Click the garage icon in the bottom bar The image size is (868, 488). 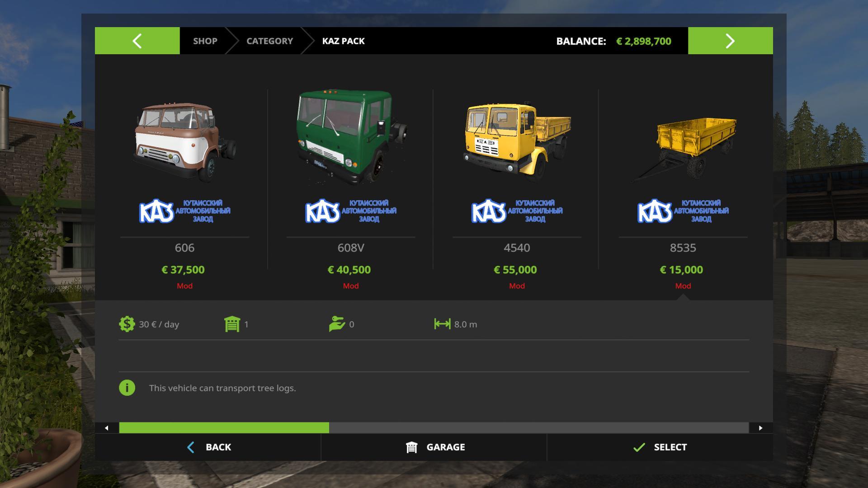tap(411, 447)
